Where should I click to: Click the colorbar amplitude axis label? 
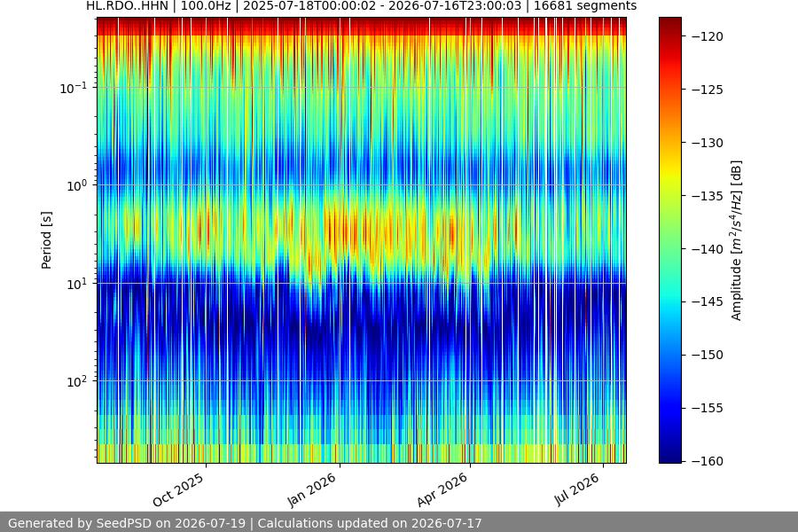736,240
